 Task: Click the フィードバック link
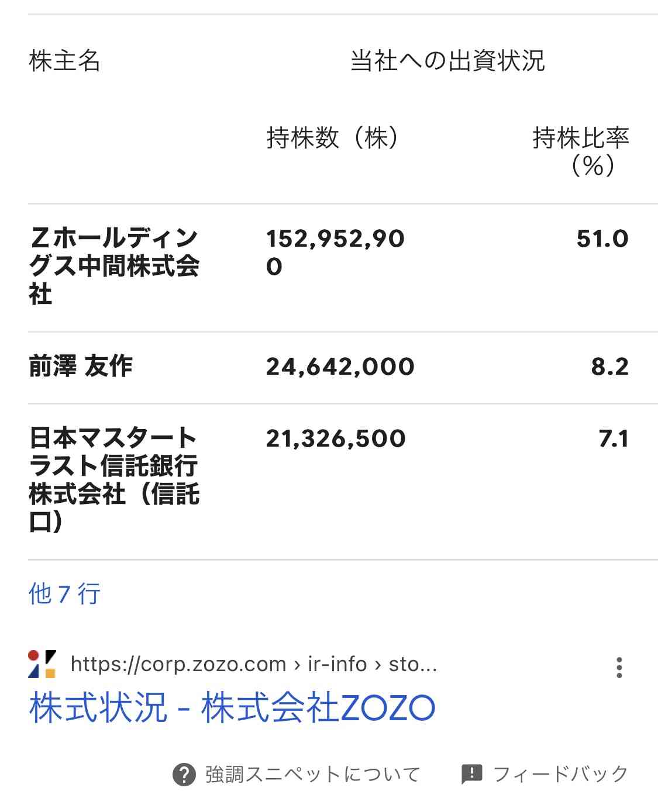[561, 774]
